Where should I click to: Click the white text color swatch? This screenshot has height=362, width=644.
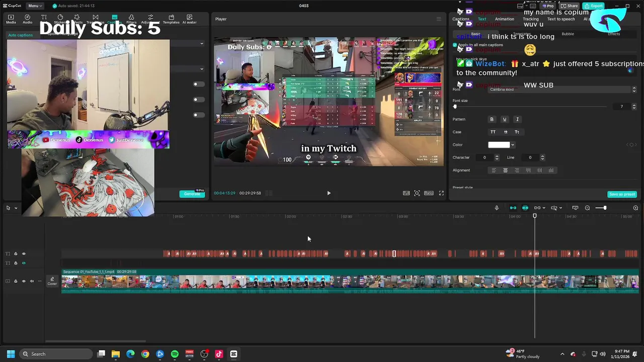click(x=499, y=145)
